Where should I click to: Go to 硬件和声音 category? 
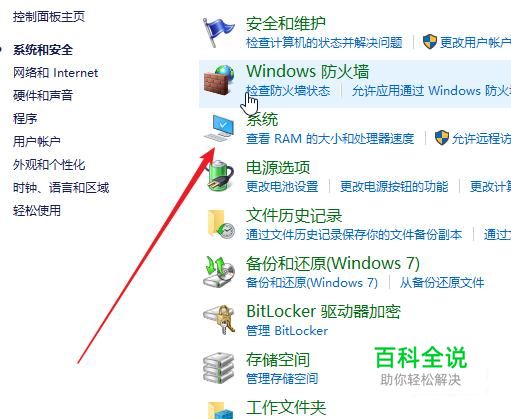(43, 95)
